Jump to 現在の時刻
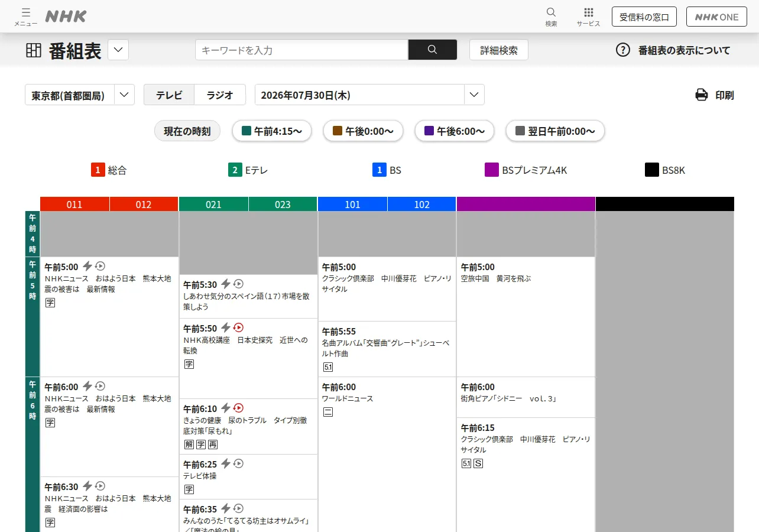The height and width of the screenshot is (532, 759). click(x=187, y=131)
